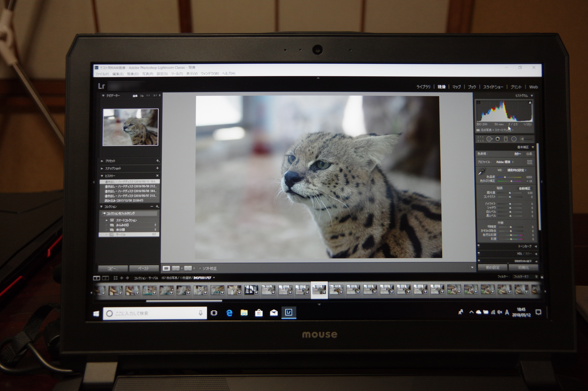The image size is (588, 391).
Task: Expand the スナップショット panel
Action: tap(102, 169)
